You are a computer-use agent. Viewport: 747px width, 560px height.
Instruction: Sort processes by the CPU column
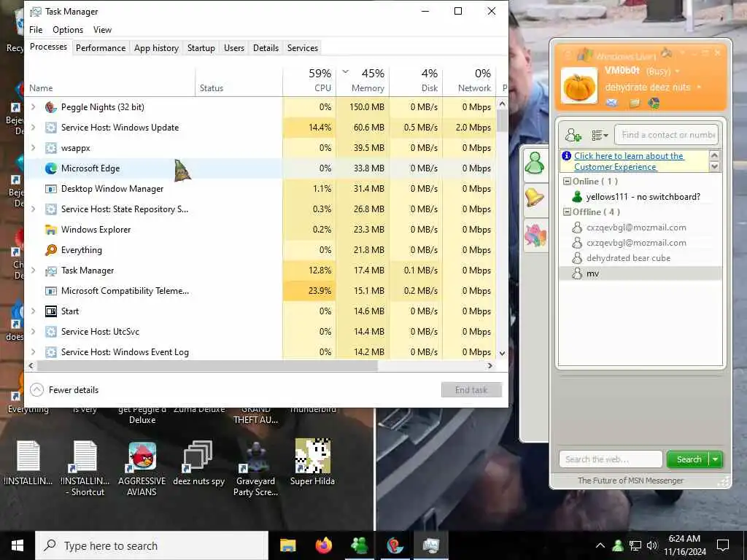pyautogui.click(x=309, y=80)
